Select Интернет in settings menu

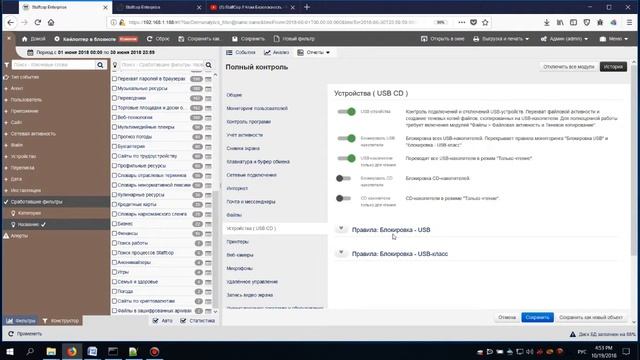point(237,189)
